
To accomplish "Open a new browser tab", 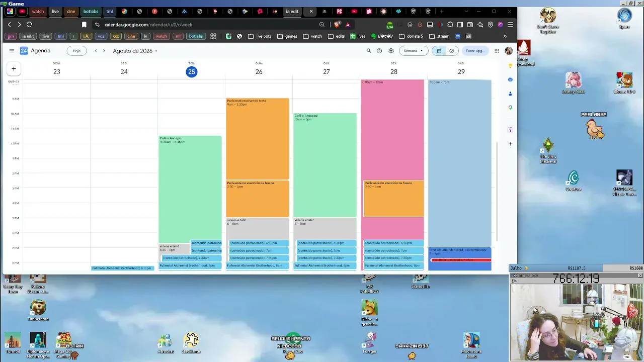I will point(442,12).
